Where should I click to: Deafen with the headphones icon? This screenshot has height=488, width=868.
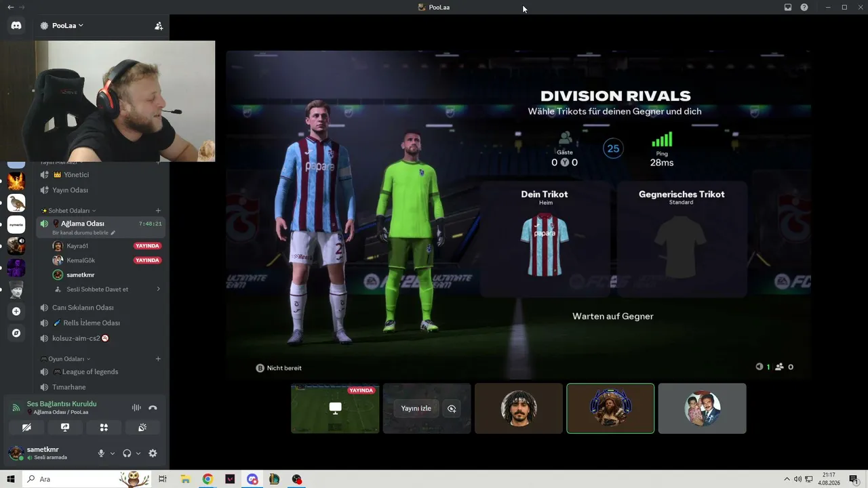[127, 453]
